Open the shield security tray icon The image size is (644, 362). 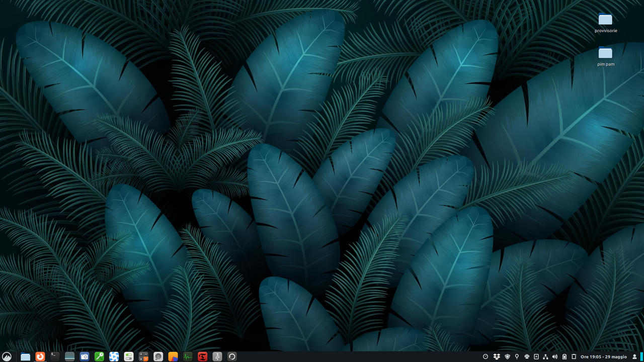(507, 356)
